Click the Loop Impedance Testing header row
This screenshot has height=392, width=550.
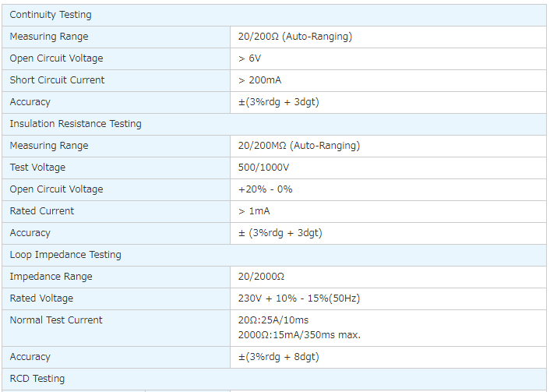pos(65,255)
